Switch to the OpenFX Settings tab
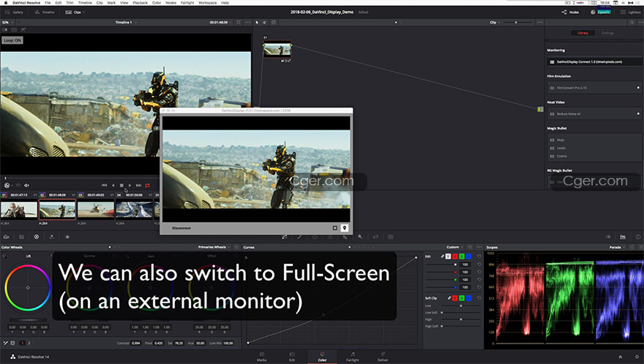This screenshot has height=364, width=644. pyautogui.click(x=607, y=33)
